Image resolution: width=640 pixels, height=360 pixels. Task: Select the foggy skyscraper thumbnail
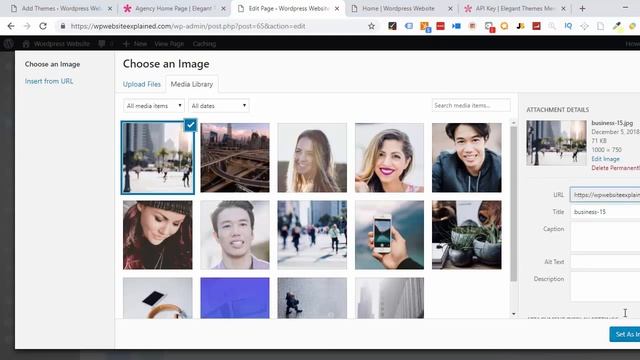pos(389,298)
